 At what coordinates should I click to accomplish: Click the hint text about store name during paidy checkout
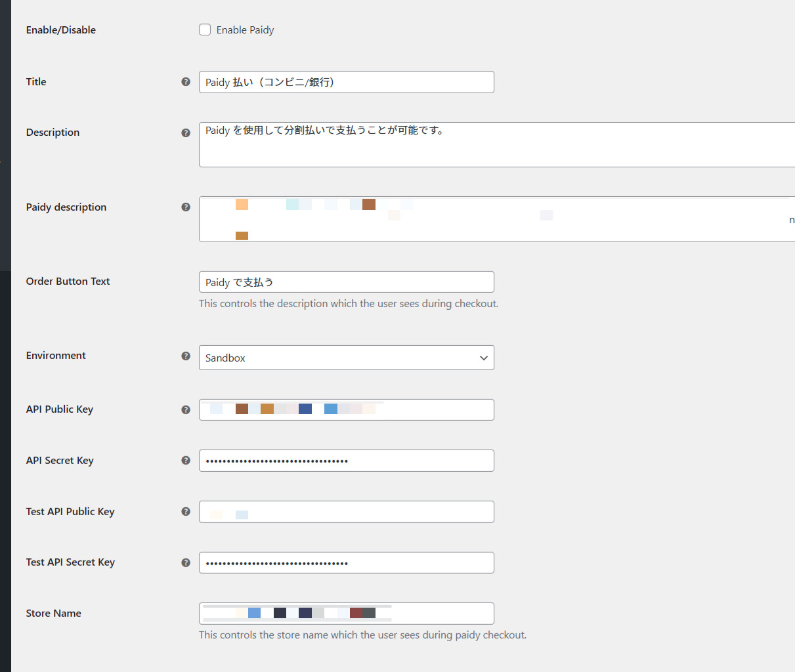363,635
